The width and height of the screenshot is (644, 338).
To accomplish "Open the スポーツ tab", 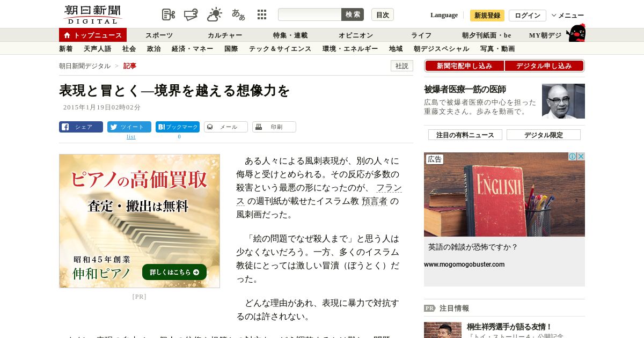I will (x=159, y=35).
